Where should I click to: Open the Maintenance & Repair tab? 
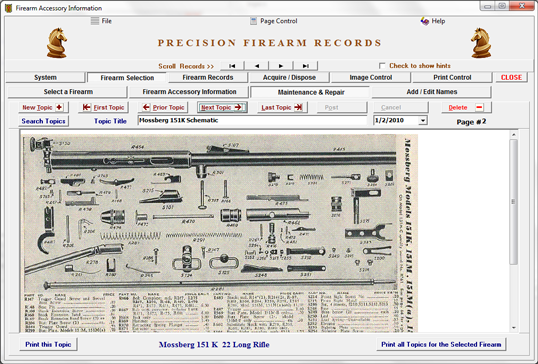coord(311,92)
